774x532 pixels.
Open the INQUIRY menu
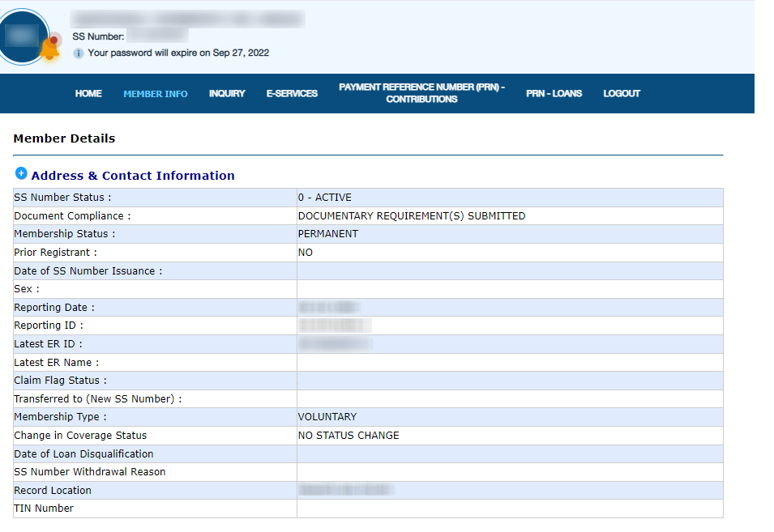pyautogui.click(x=227, y=93)
